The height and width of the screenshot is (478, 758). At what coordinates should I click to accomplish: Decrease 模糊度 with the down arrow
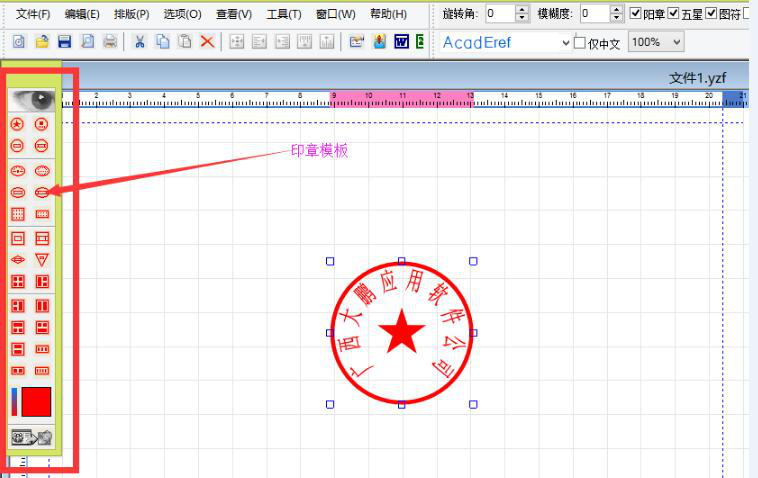[x=616, y=17]
